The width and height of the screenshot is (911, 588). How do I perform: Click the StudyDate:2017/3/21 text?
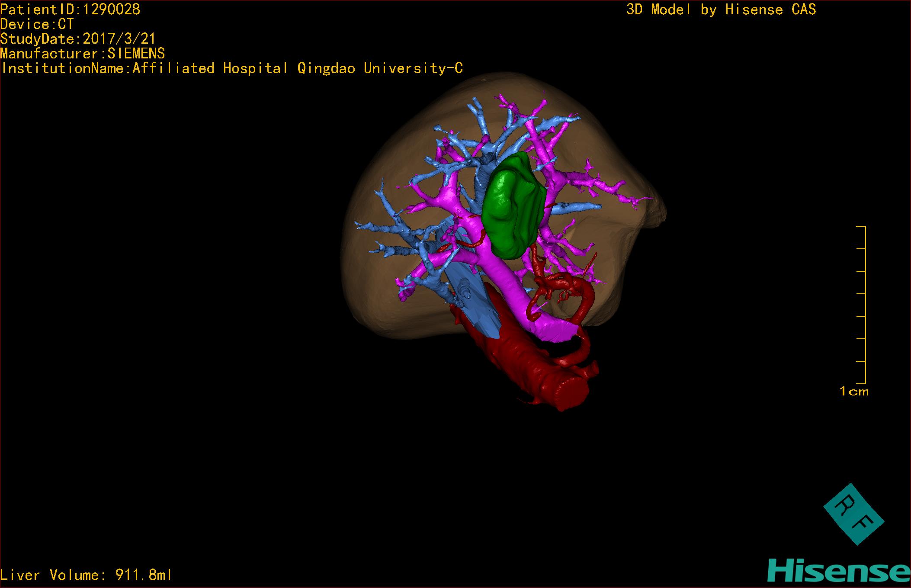pos(78,39)
